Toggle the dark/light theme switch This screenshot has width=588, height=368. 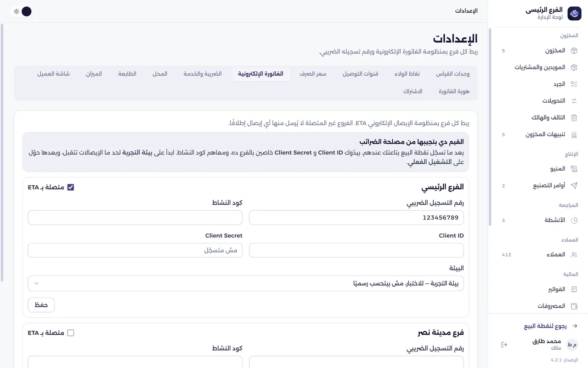pos(21,11)
